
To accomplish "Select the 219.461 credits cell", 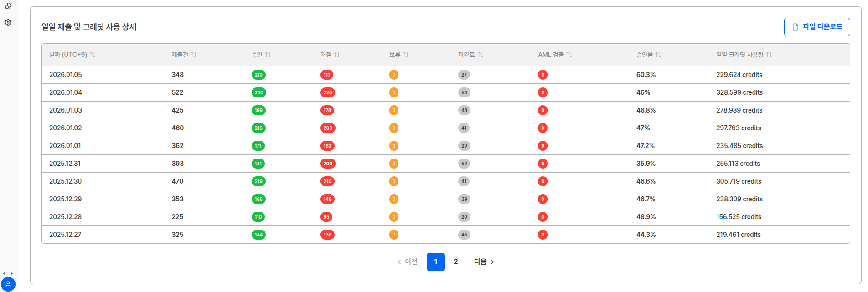I will click(x=739, y=235).
